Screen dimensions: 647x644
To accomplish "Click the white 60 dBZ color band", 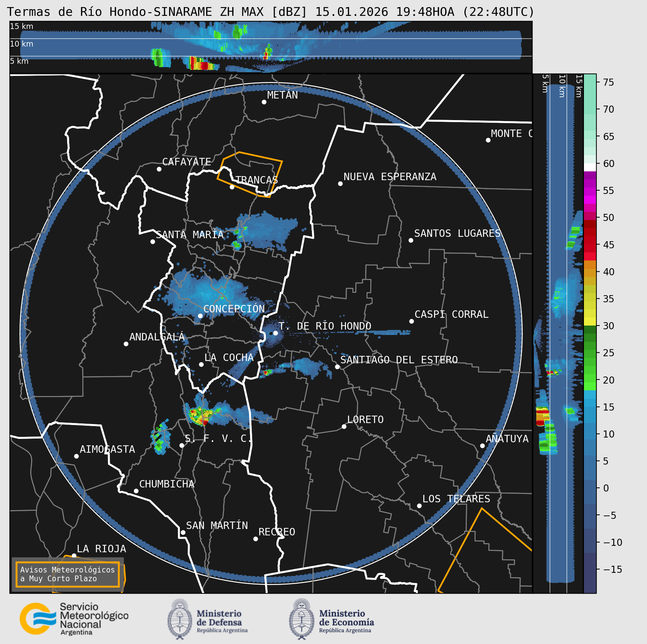I will (x=590, y=167).
